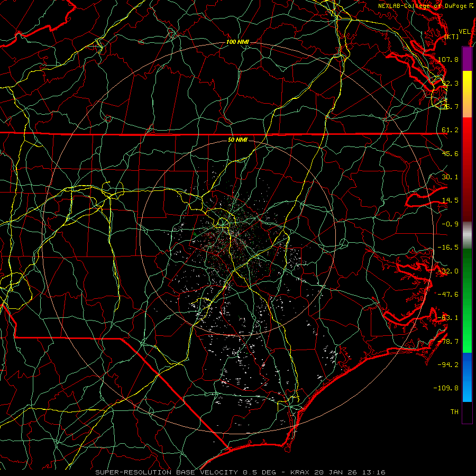Viewport: 476px width, 476px height.
Task: Click the 30.1 legend value
Action: pyautogui.click(x=450, y=177)
